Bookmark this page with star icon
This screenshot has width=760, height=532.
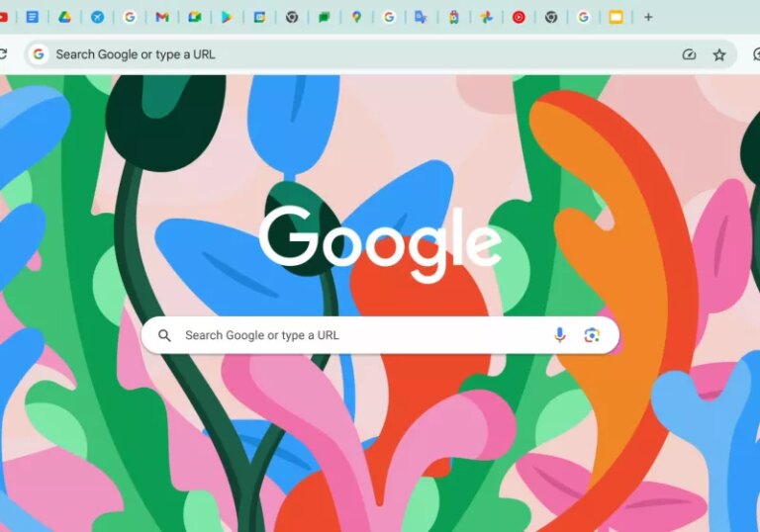(719, 54)
